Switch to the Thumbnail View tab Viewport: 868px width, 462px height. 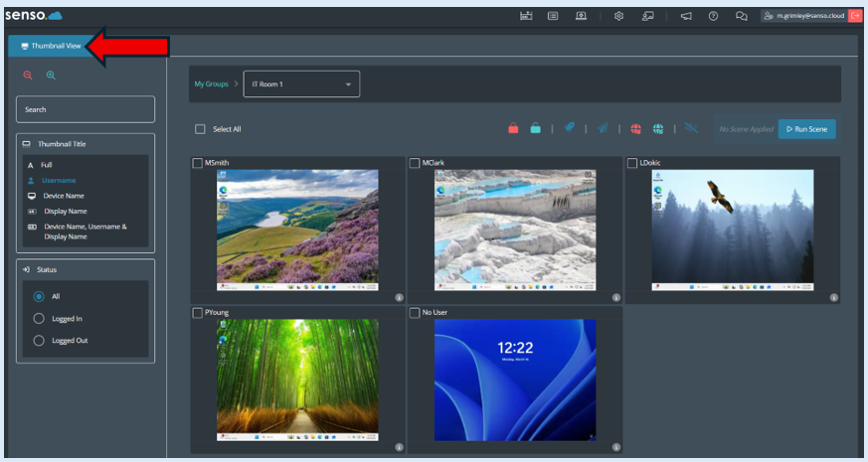coord(51,46)
